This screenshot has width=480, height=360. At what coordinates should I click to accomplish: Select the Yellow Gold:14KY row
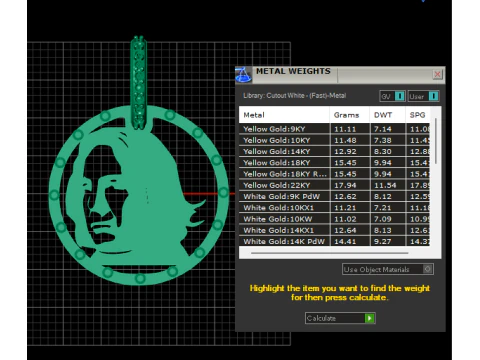pyautogui.click(x=334, y=152)
